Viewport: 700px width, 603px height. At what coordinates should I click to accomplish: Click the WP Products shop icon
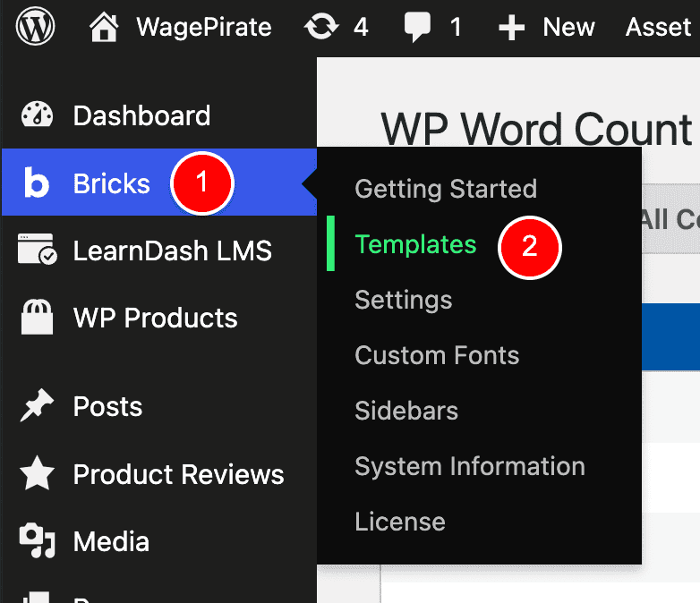(37, 317)
